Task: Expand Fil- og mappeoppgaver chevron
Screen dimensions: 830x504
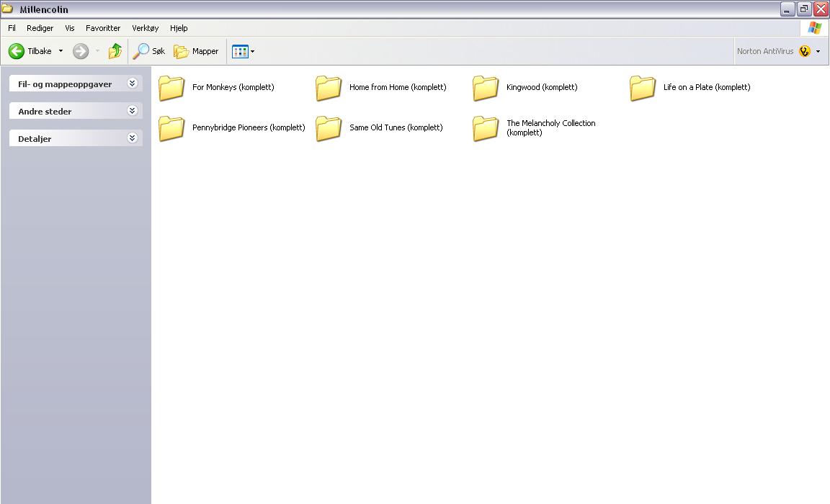Action: 133,83
